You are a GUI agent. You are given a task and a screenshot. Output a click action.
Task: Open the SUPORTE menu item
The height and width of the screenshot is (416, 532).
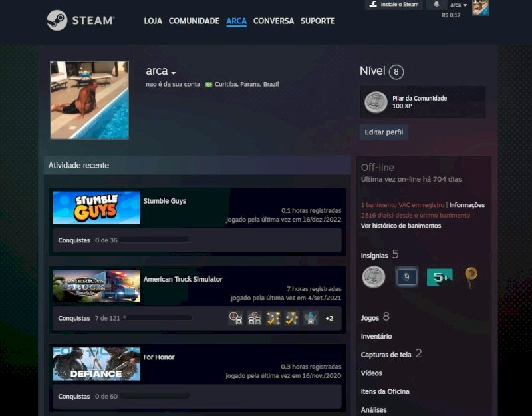coord(318,21)
